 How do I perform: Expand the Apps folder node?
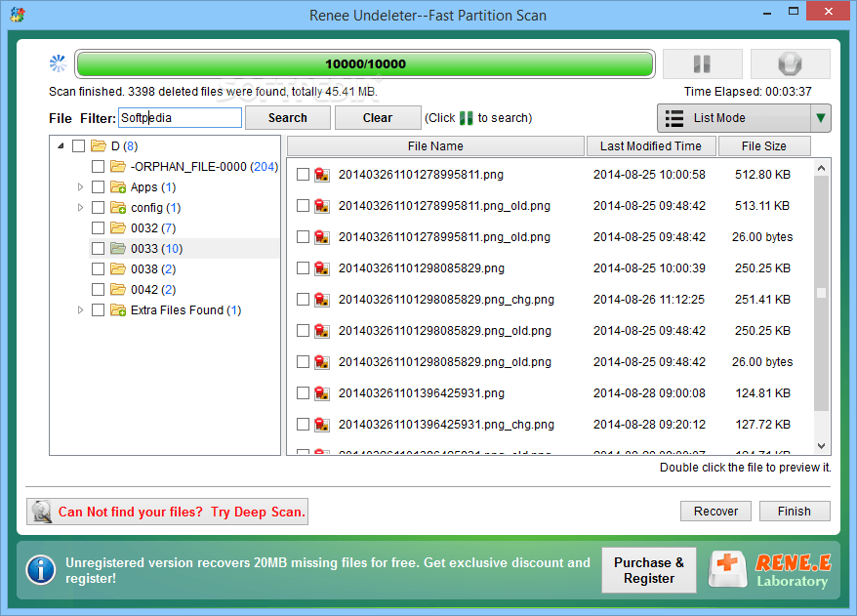click(x=80, y=186)
